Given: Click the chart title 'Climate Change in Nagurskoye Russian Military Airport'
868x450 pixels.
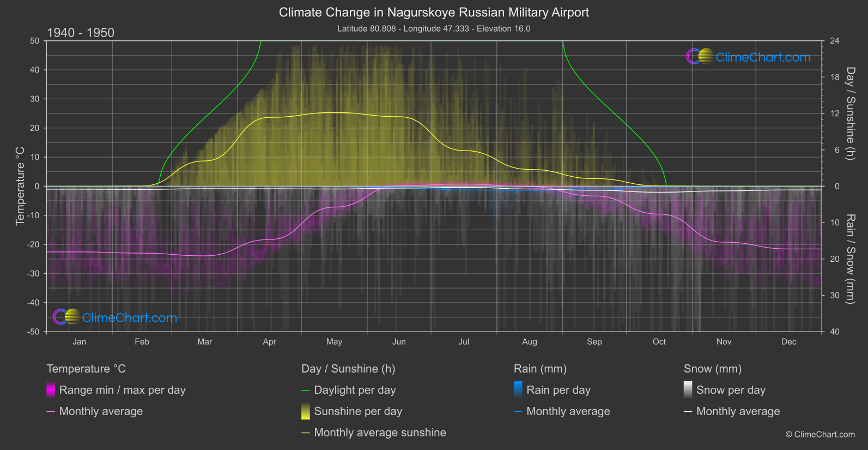Looking at the screenshot, I should pyautogui.click(x=434, y=13).
